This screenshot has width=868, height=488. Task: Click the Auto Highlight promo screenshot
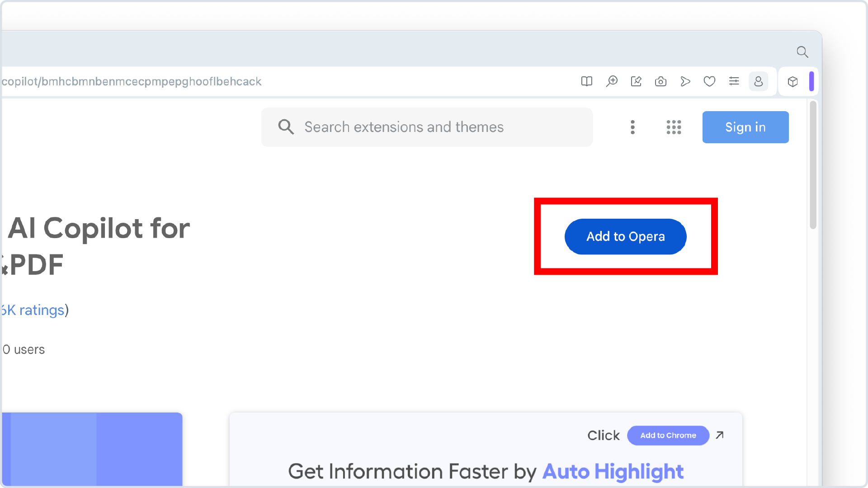[486, 450]
